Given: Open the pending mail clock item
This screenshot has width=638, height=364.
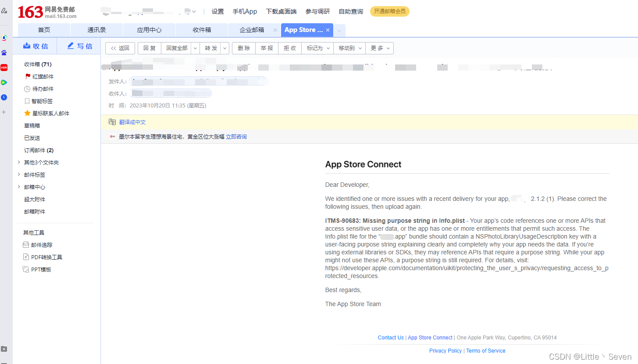Looking at the screenshot, I should click(39, 89).
